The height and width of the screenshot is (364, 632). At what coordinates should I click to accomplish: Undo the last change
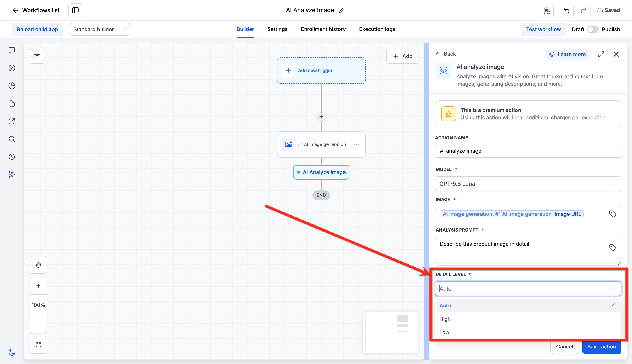(566, 11)
